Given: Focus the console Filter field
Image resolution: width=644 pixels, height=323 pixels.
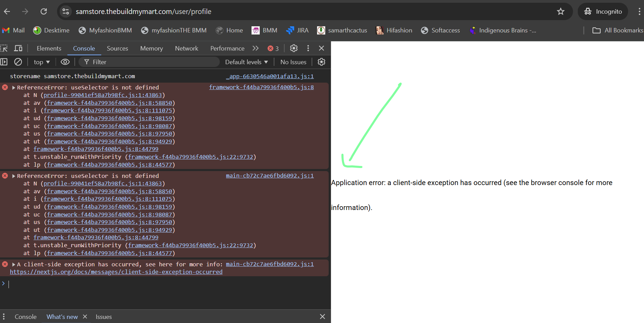Looking at the screenshot, I should 149,62.
